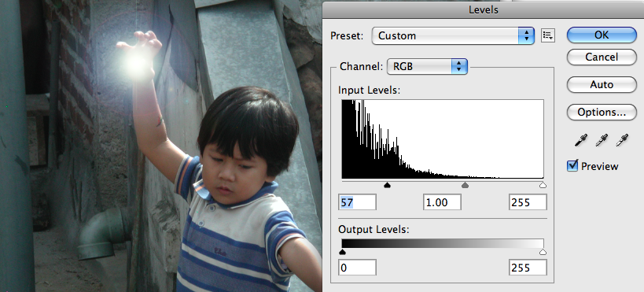Click the Cancel button
Image resolution: width=644 pixels, height=292 pixels.
tap(602, 57)
